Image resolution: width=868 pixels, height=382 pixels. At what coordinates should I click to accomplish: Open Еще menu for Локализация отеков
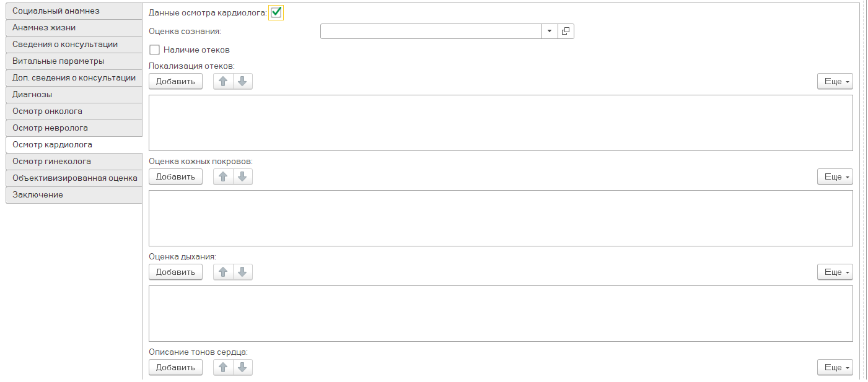(x=835, y=82)
